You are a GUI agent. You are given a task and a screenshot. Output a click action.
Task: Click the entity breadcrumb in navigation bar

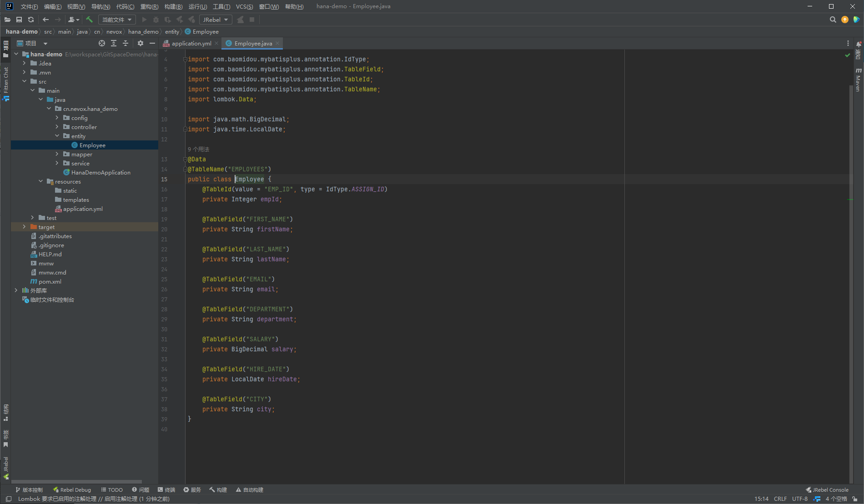[172, 32]
